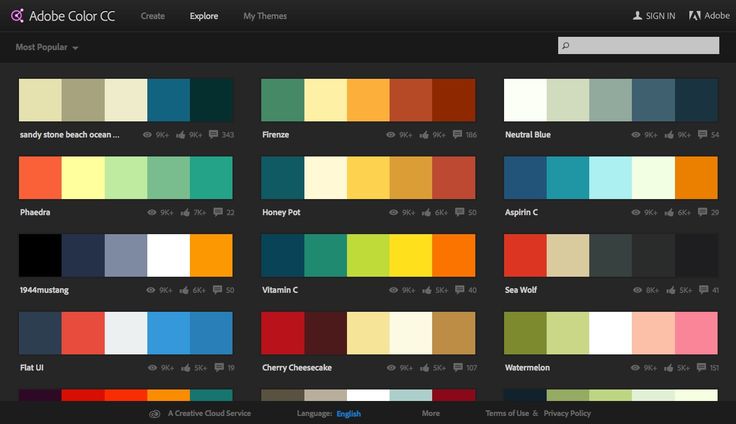Click views eye icon for sandy stone beach ocean
Image resolution: width=736 pixels, height=424 pixels.
[147, 135]
